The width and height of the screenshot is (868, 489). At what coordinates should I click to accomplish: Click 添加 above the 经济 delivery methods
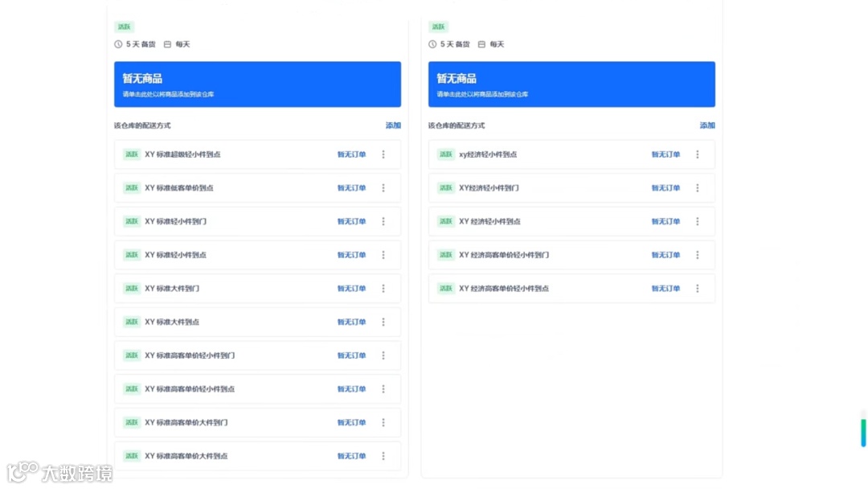tap(707, 125)
